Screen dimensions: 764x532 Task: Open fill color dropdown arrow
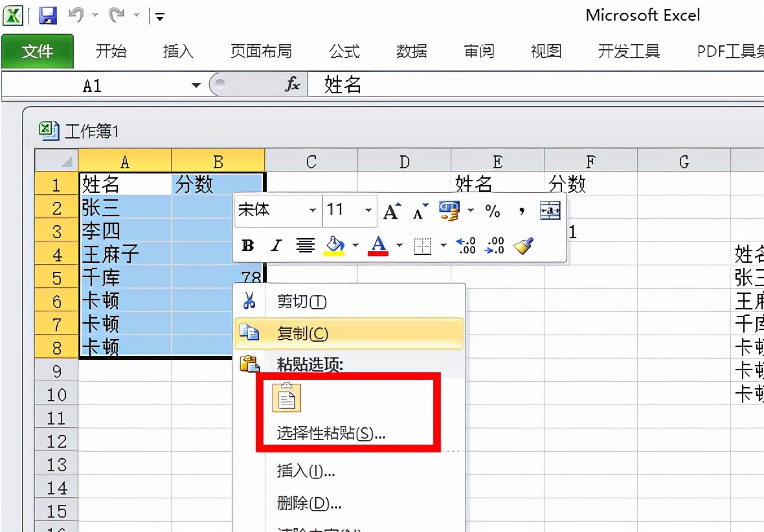point(355,245)
